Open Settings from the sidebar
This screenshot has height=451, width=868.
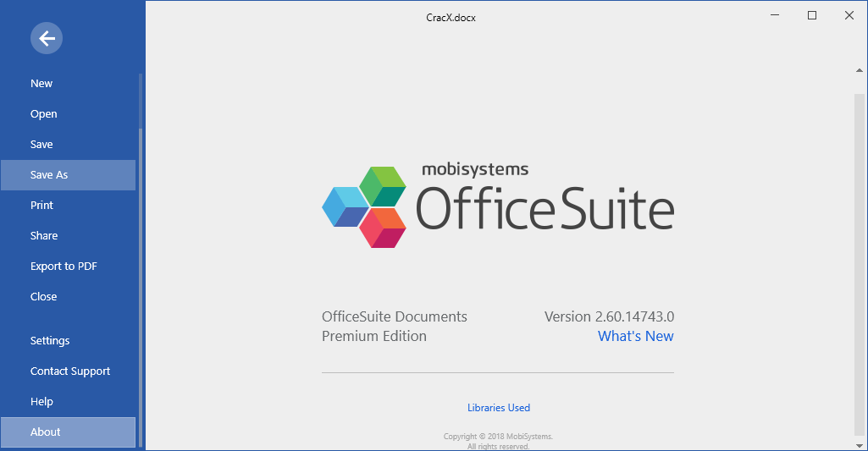coord(68,341)
